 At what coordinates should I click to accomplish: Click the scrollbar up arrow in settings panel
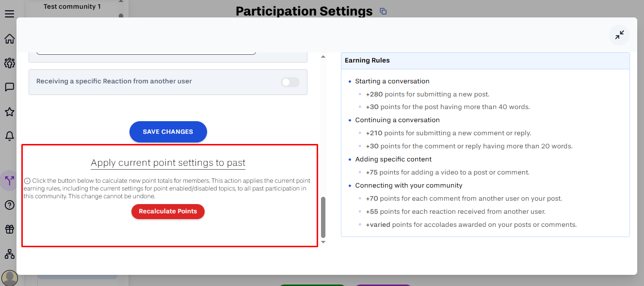323,57
